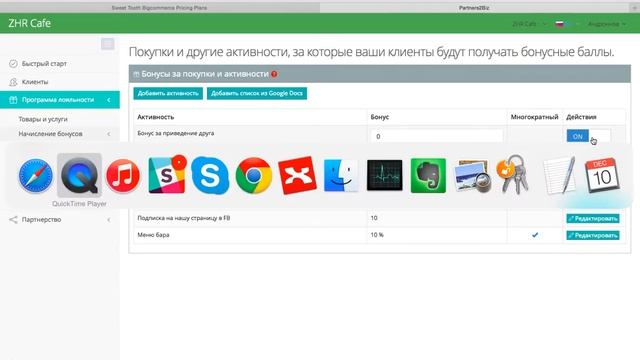
Task: Click Редактировать for Меню бара row
Action: 593,235
